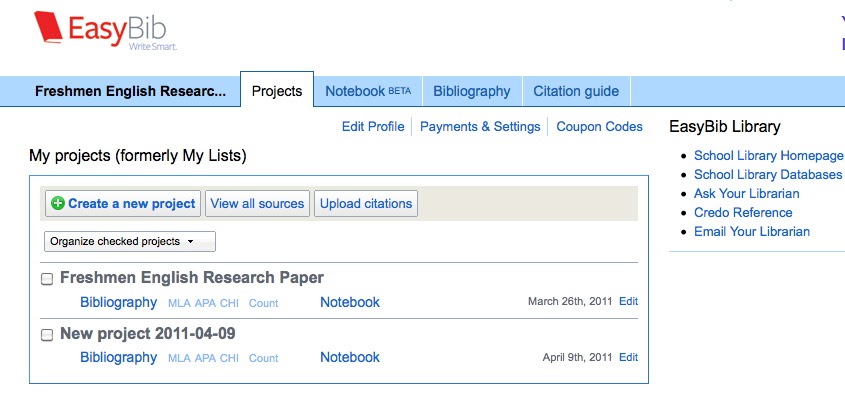Open the Notebook BETA tab

tap(368, 91)
